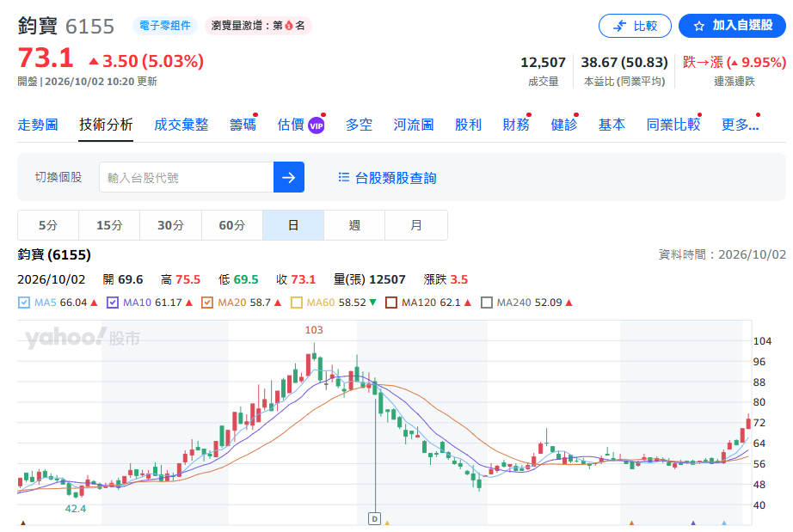View the 財務 tab
Screen dimensions: 793x532
tap(516, 125)
